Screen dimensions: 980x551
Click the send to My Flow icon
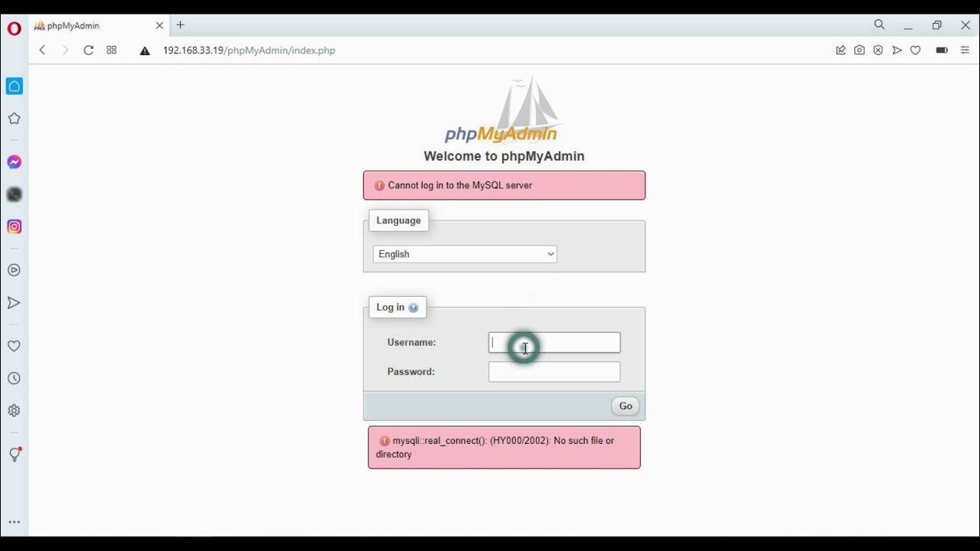(897, 51)
